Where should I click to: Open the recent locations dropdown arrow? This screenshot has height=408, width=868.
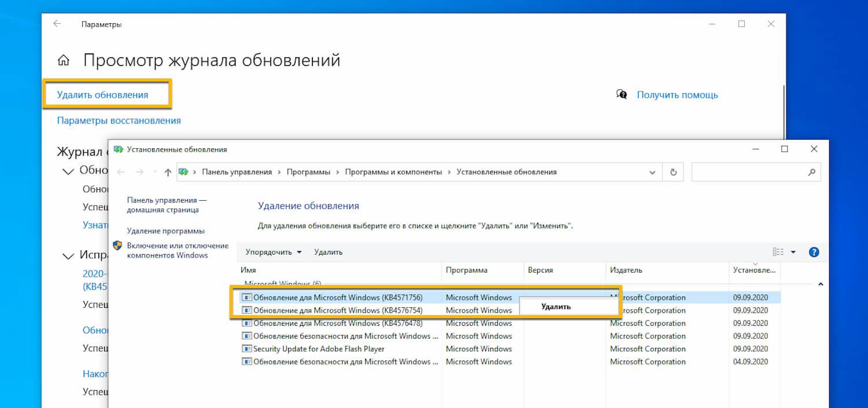tap(155, 172)
